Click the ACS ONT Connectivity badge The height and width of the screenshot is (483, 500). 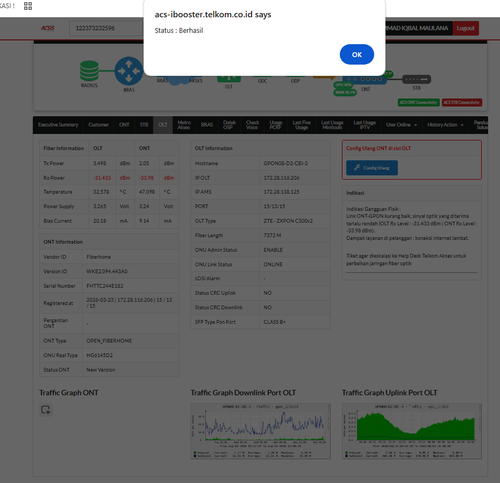[x=419, y=102]
